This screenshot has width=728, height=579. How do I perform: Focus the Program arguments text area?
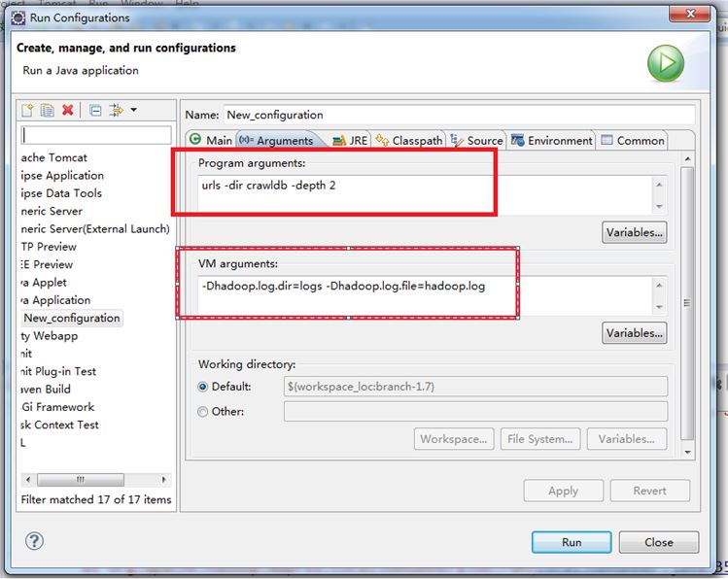click(425, 194)
